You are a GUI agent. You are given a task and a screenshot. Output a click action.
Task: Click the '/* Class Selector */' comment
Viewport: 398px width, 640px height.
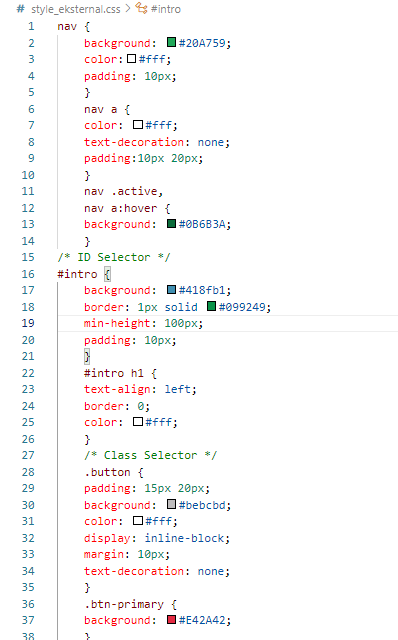coord(151,455)
